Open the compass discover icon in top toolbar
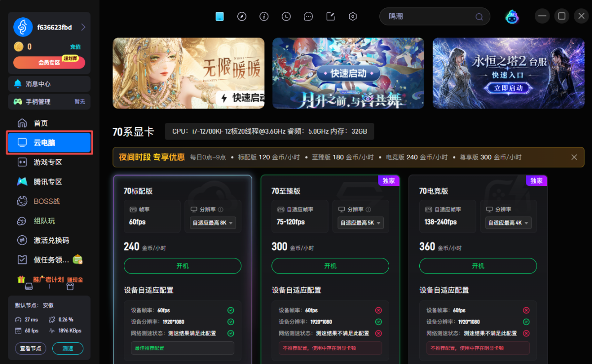 (242, 16)
